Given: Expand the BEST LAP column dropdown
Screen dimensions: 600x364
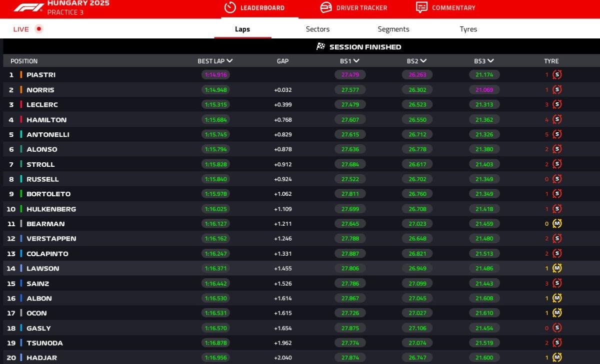Looking at the screenshot, I should (229, 61).
